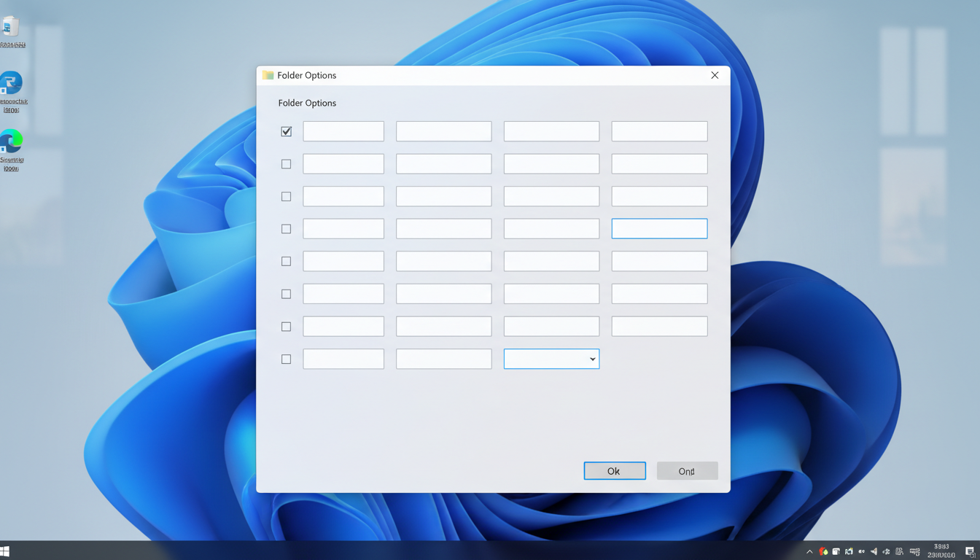Open the notification center icon
The width and height of the screenshot is (980, 560).
pyautogui.click(x=970, y=552)
